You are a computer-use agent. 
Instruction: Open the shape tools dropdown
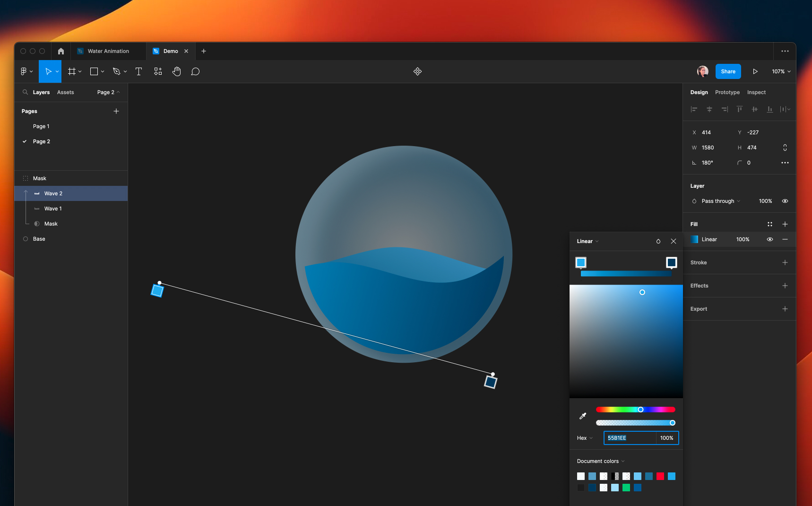[x=103, y=71]
